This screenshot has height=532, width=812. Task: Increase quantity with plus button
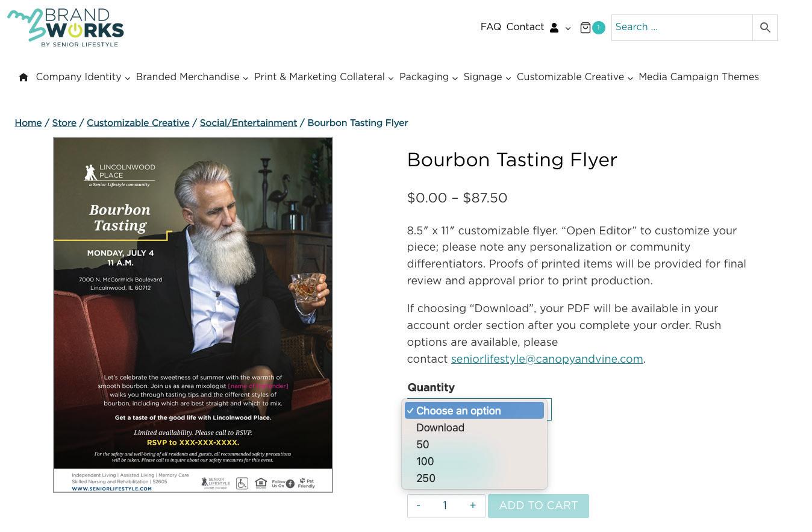[x=473, y=505]
